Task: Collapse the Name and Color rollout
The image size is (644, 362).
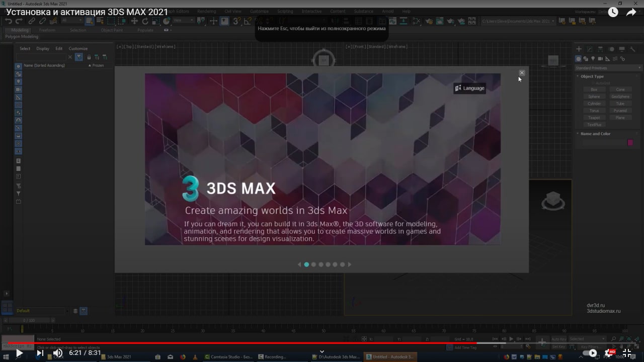Action: click(595, 134)
